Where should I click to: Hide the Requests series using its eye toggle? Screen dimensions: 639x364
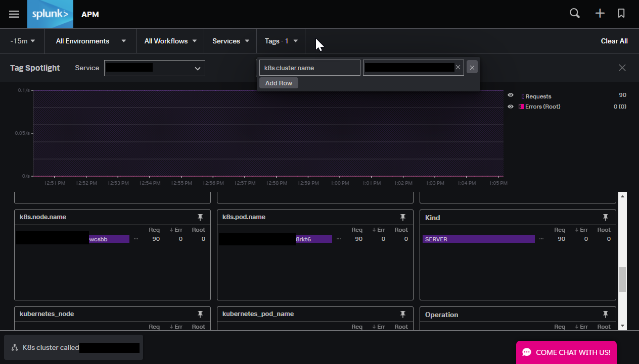pyautogui.click(x=510, y=95)
